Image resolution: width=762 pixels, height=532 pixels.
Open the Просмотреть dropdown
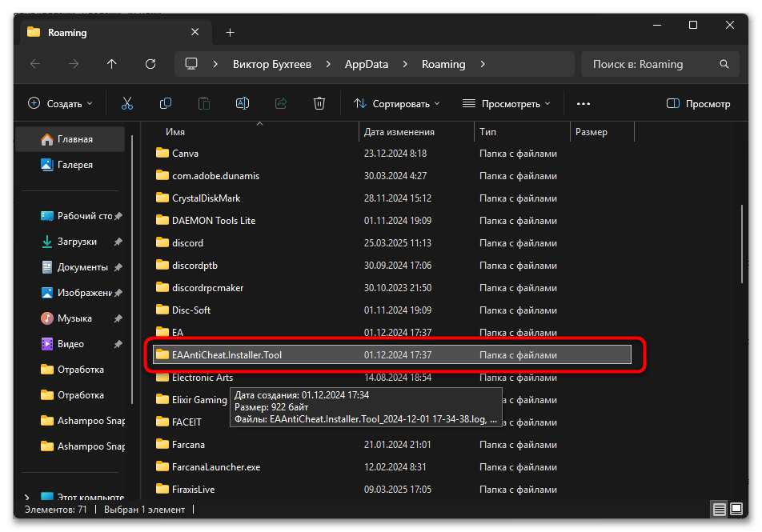click(x=507, y=103)
